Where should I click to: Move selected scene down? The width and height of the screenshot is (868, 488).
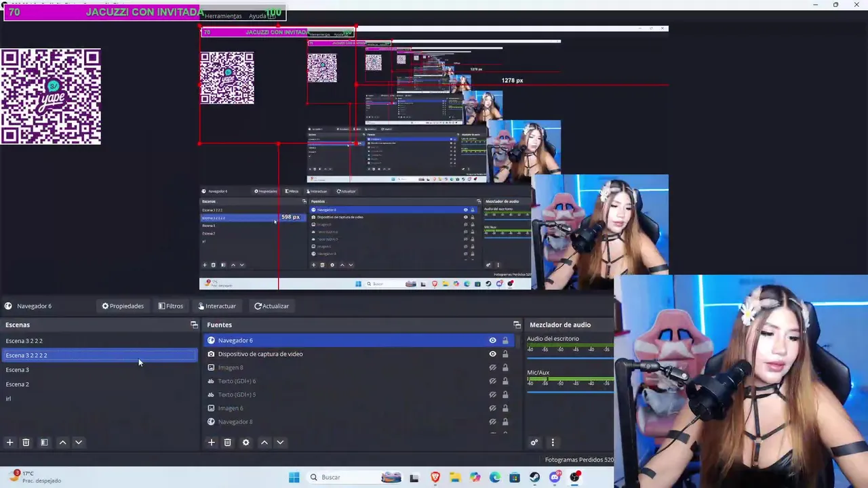79,443
